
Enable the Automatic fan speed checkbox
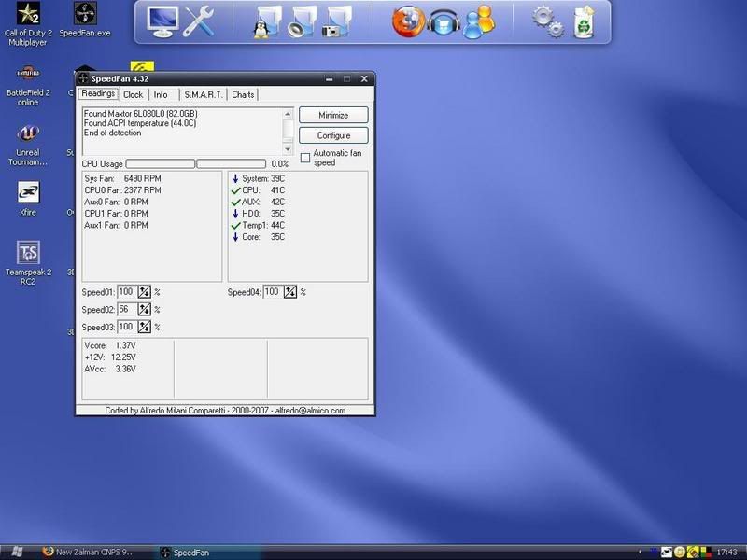tap(305, 158)
